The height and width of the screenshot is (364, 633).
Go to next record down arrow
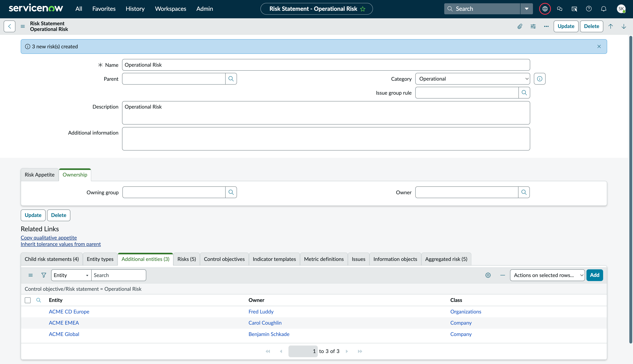(x=624, y=26)
